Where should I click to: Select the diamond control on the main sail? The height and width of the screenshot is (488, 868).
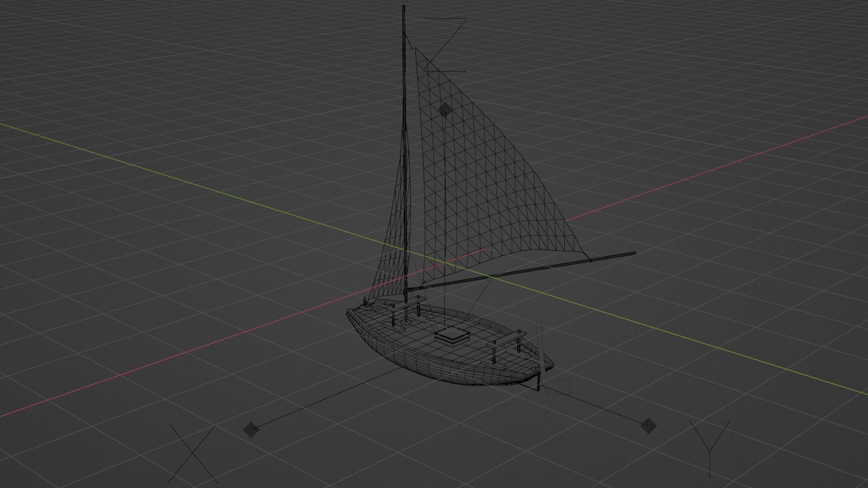[x=444, y=109]
